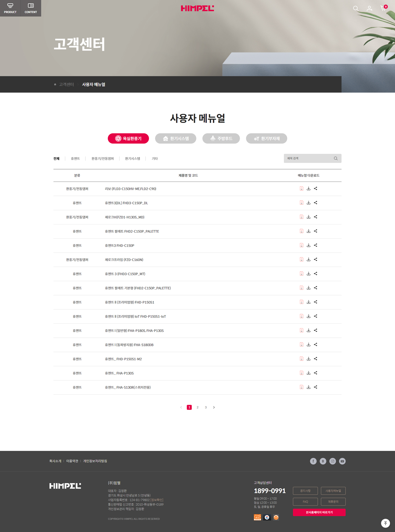Download manual for 리보 FLD3-C150HV-ME
This screenshot has width=395, height=532.
click(x=308, y=189)
